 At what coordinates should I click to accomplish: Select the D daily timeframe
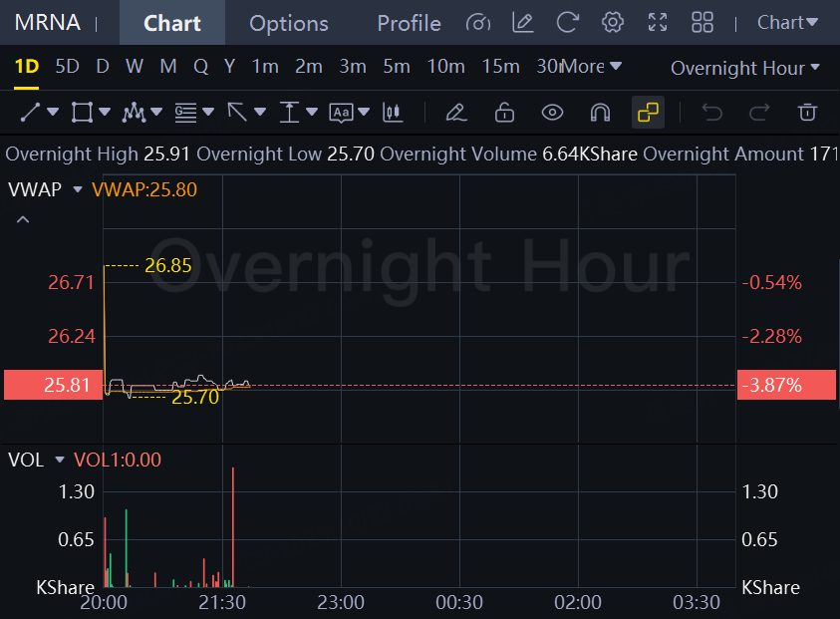(x=103, y=67)
